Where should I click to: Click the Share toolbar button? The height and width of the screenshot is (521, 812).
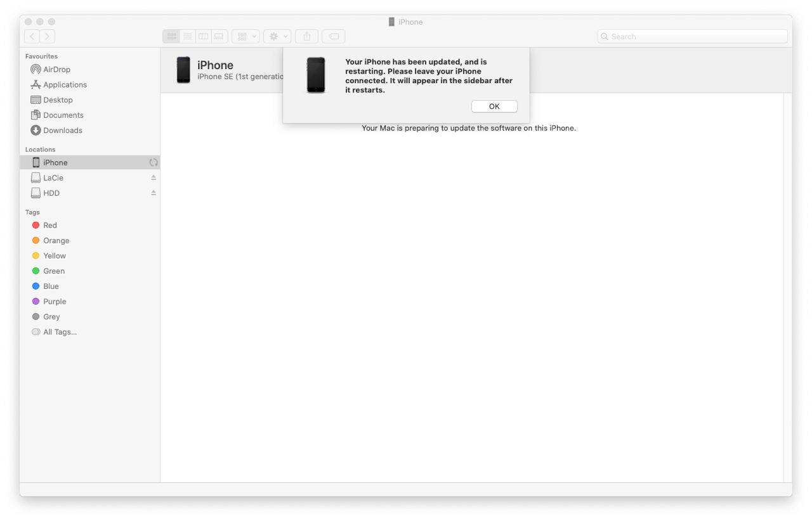click(306, 36)
